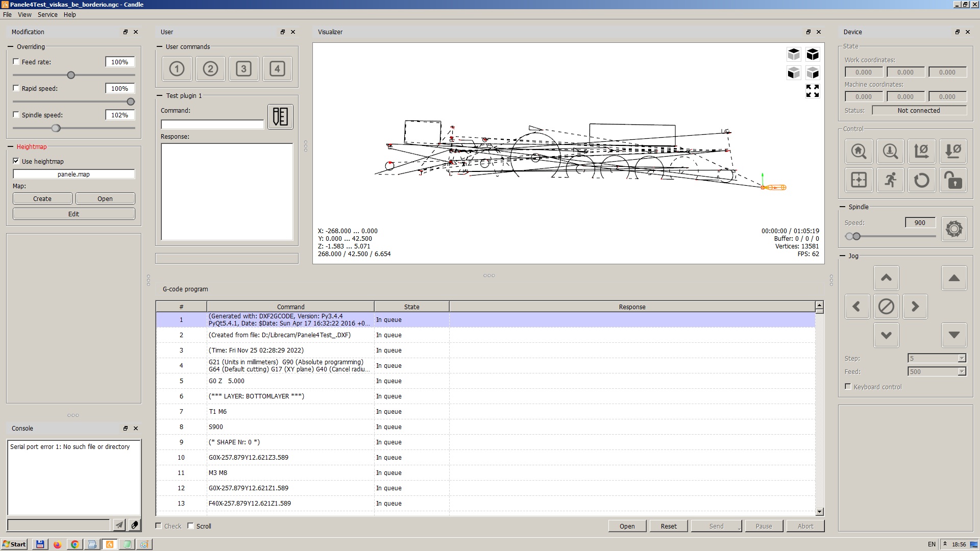
Task: Adjust the Feed rate override slider
Action: [x=71, y=75]
